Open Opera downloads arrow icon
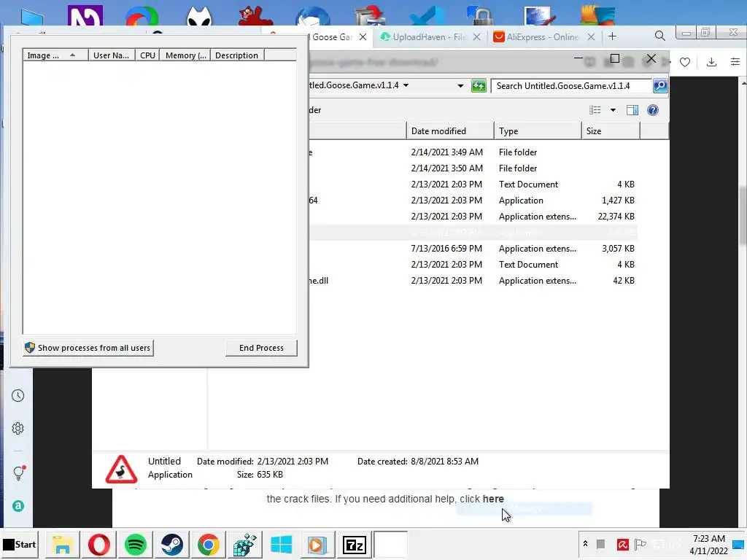747x560 pixels. click(711, 62)
